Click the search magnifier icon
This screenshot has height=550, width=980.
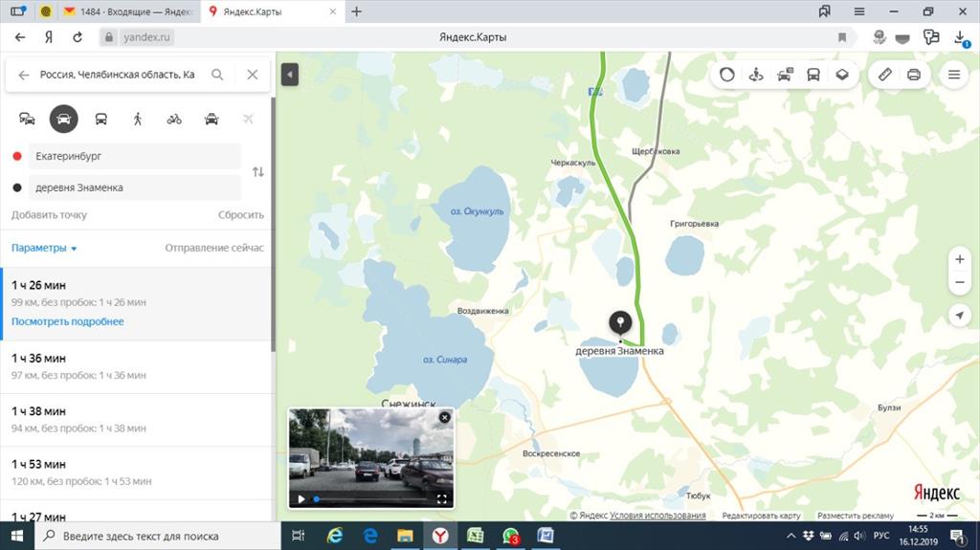(x=217, y=75)
